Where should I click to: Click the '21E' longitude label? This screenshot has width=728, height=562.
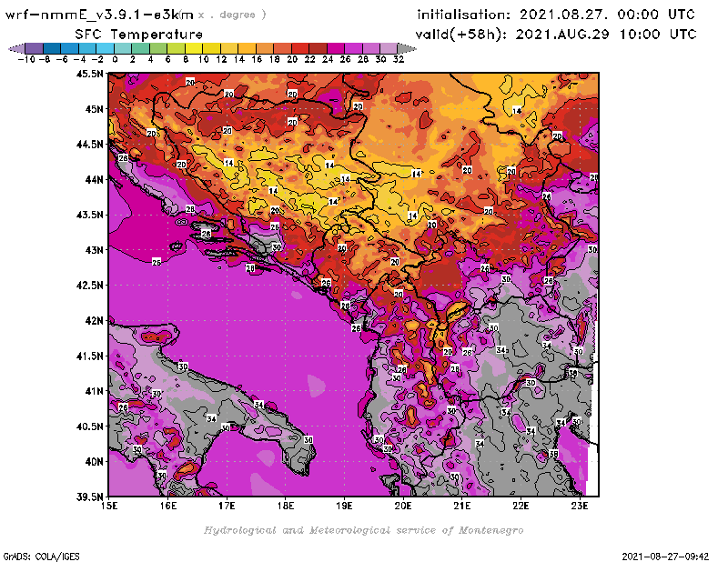point(462,506)
